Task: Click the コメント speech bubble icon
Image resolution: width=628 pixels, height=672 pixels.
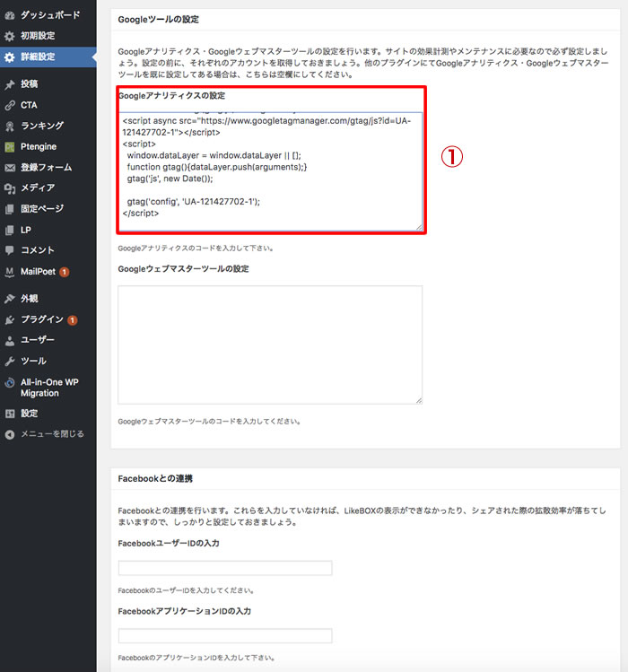Action: pos(10,250)
